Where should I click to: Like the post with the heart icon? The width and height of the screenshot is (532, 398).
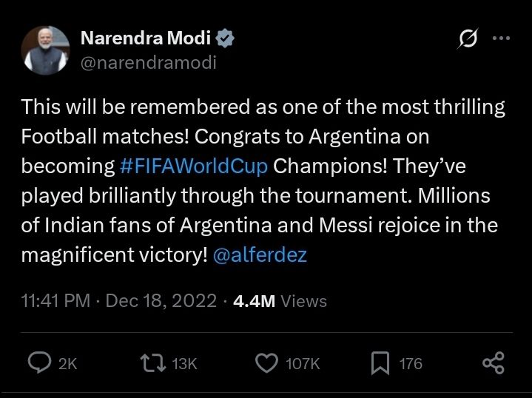(x=265, y=362)
